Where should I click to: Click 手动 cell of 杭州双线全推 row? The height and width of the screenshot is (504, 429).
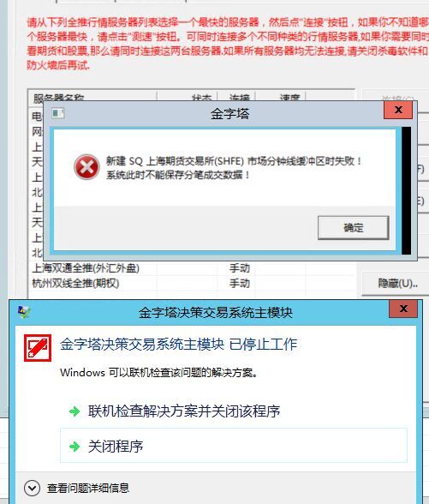239,284
